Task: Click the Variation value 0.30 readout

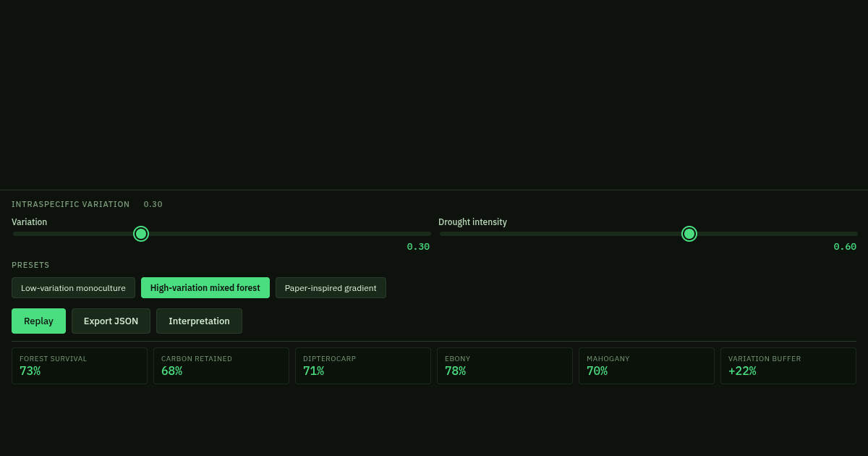Action: click(x=418, y=247)
